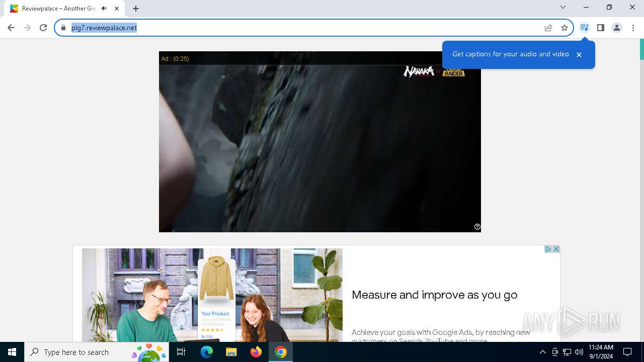Select the Reviewpalace tab
Image resolution: width=644 pixels, height=362 pixels.
coord(64,9)
